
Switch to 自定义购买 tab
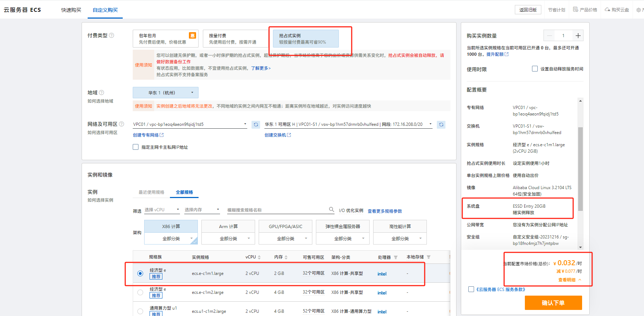[x=105, y=10]
